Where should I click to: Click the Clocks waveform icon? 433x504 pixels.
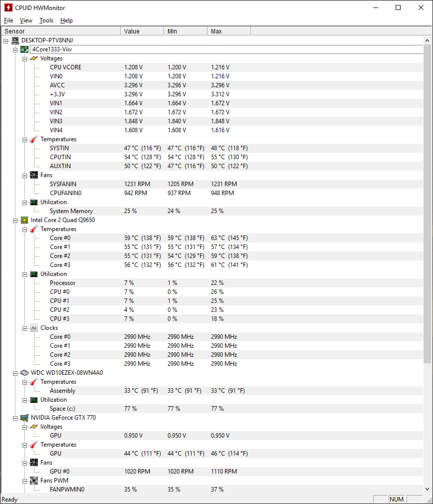coord(34,328)
